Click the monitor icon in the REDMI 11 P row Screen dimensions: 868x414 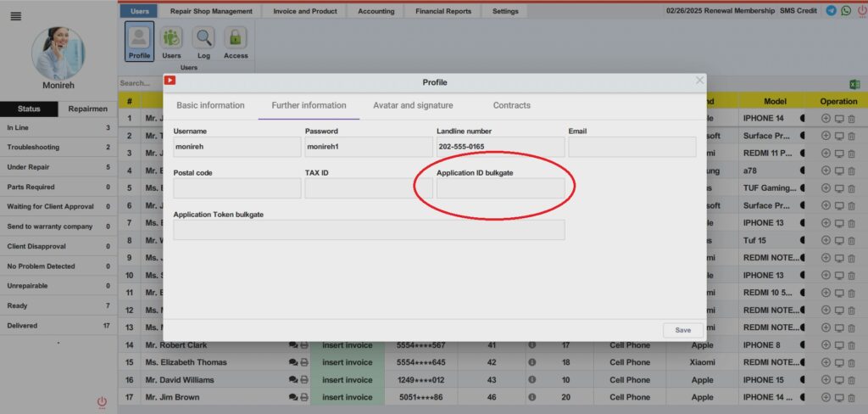click(x=839, y=153)
